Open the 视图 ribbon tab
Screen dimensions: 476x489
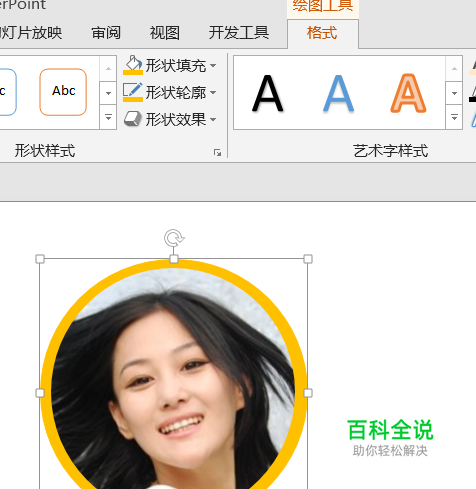click(165, 33)
